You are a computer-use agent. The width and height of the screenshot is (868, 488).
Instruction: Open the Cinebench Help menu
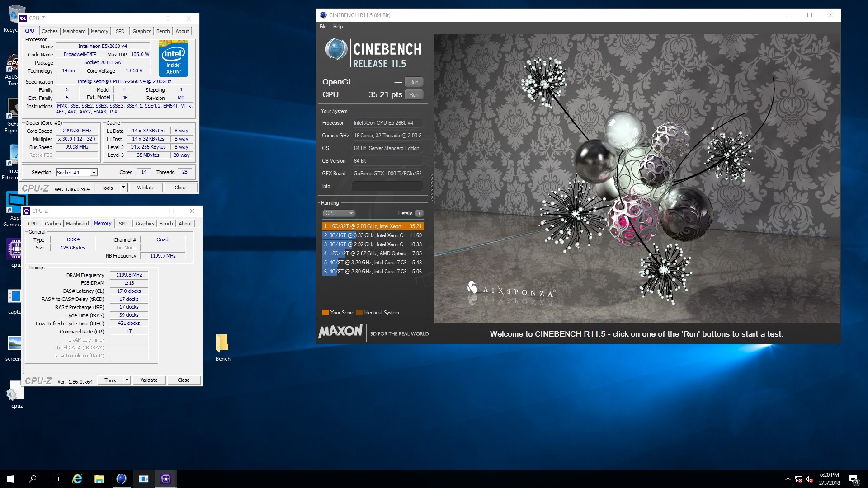click(338, 27)
